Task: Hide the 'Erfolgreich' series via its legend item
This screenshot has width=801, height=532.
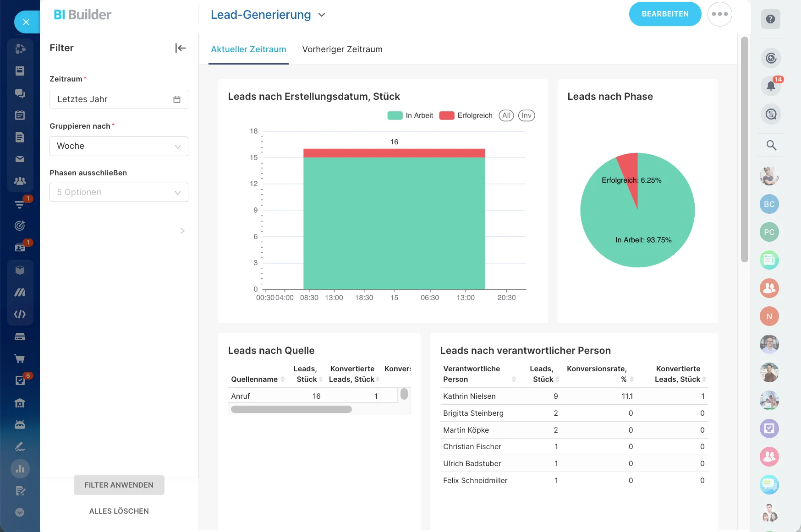Action: point(466,115)
